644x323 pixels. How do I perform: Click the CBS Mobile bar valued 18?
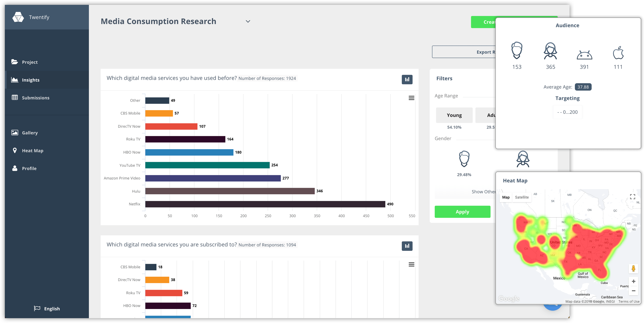point(151,267)
